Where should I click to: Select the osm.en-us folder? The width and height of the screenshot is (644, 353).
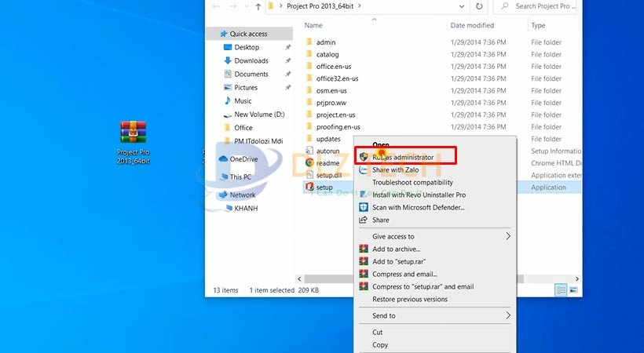click(331, 91)
